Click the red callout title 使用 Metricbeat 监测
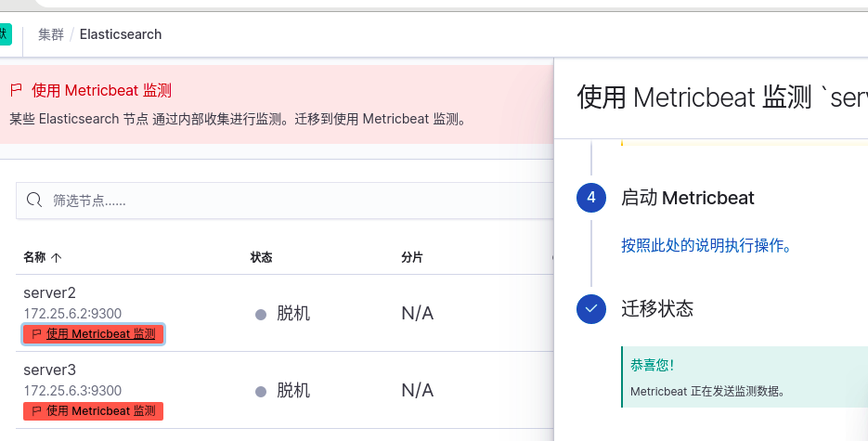This screenshot has height=441, width=868. (101, 90)
